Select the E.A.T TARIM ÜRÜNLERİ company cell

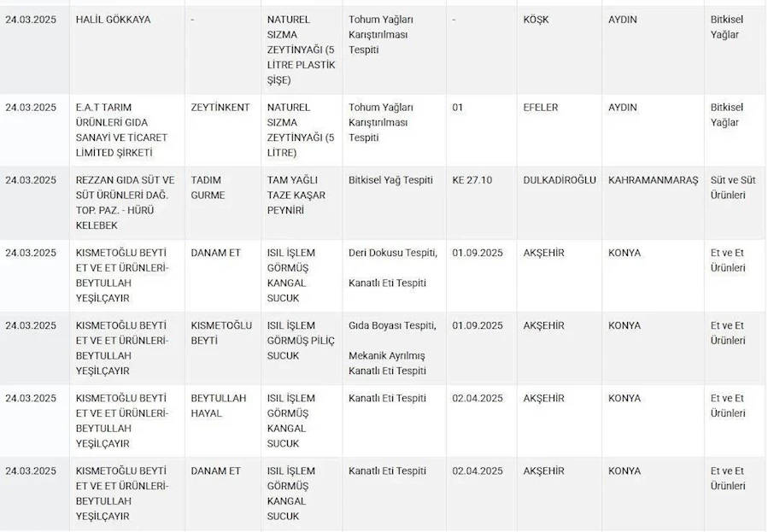click(x=121, y=130)
